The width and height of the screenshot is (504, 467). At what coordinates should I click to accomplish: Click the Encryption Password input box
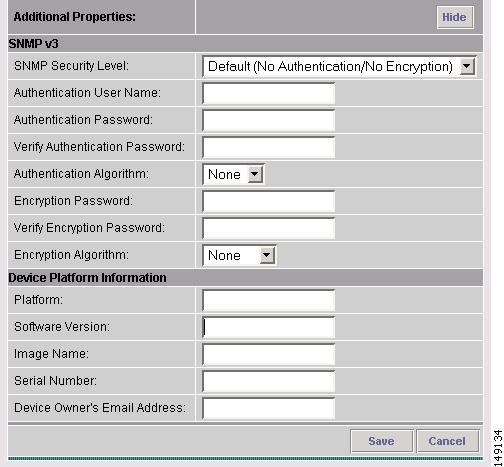269,201
